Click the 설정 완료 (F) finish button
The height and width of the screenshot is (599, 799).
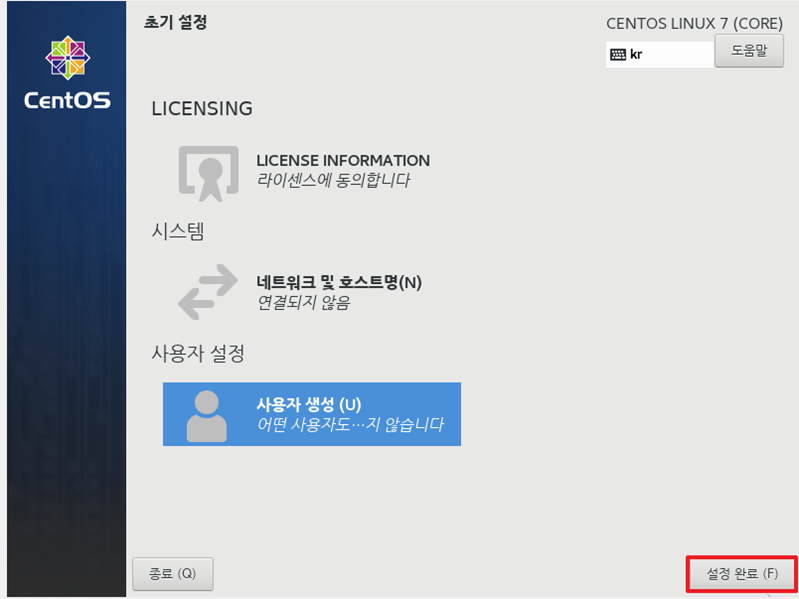(742, 574)
